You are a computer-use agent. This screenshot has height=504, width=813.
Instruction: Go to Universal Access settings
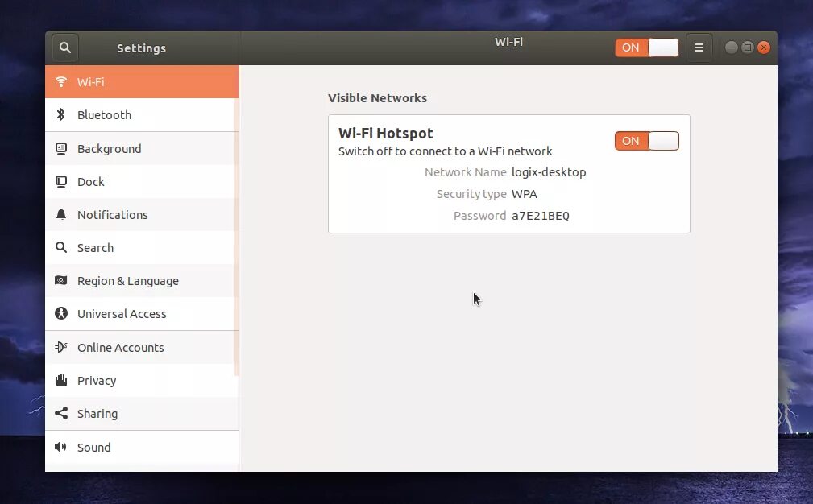(142, 314)
